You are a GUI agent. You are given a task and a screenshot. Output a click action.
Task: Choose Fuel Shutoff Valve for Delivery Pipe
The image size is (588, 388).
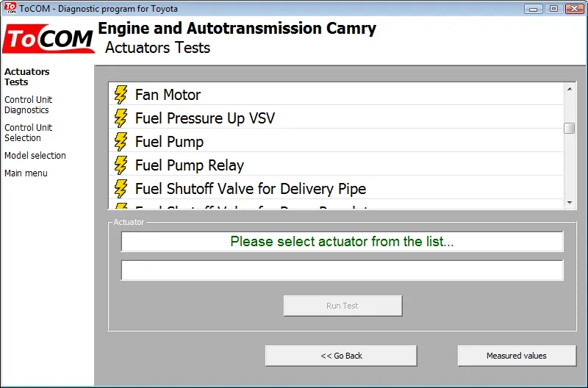(336, 189)
